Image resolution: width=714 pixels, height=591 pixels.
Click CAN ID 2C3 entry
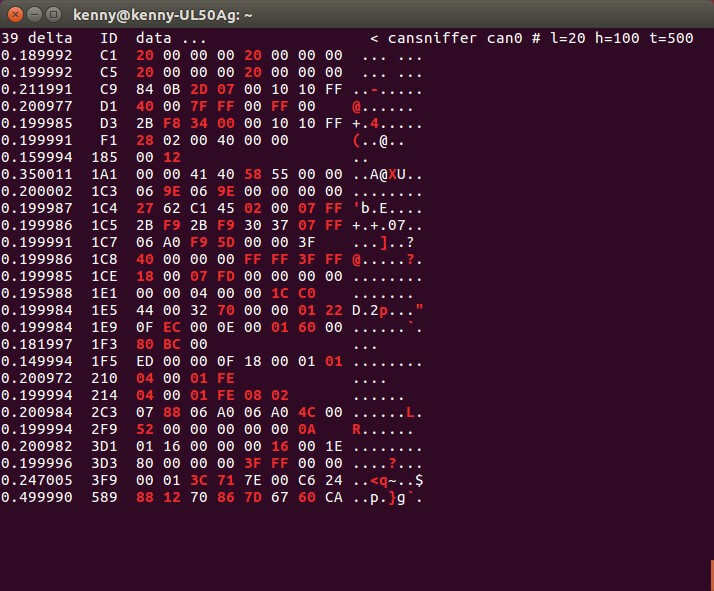pyautogui.click(x=104, y=413)
